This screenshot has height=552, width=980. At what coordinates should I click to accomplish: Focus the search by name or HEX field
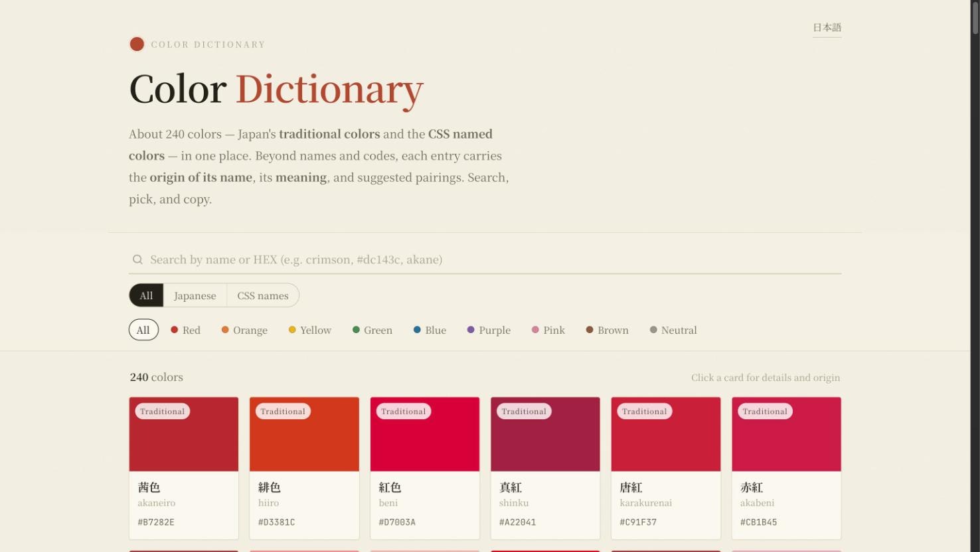point(485,259)
